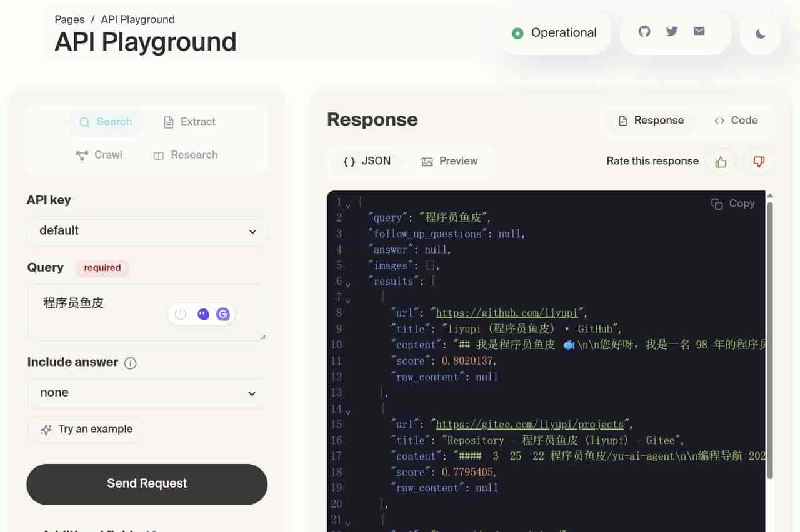Open the gitee.com/liyupi/projects link
This screenshot has height=532, width=800.
529,424
